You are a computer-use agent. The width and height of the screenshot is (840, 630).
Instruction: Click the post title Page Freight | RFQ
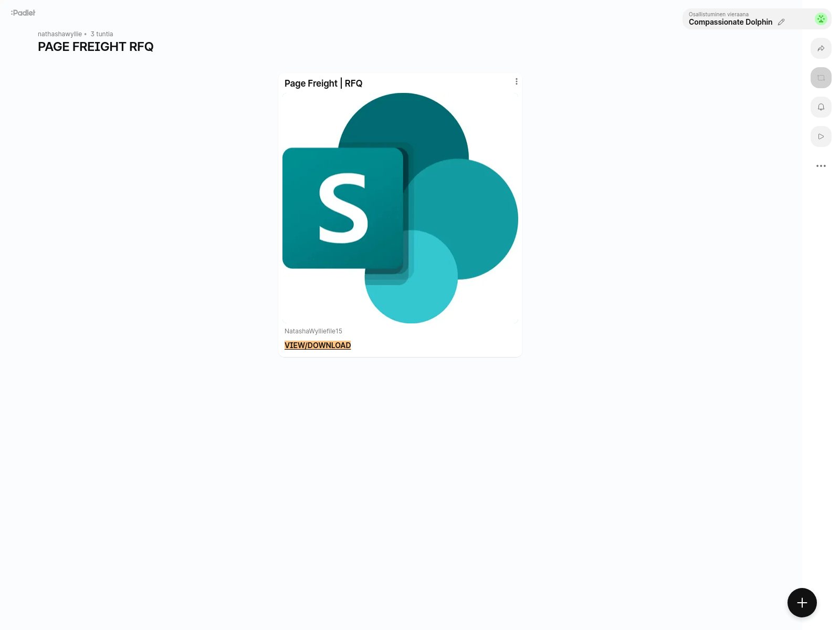pos(323,83)
